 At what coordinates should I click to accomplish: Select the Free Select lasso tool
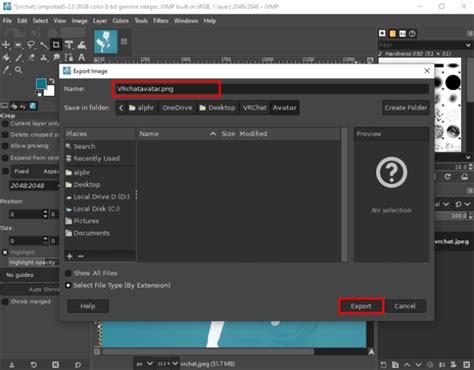31,44
